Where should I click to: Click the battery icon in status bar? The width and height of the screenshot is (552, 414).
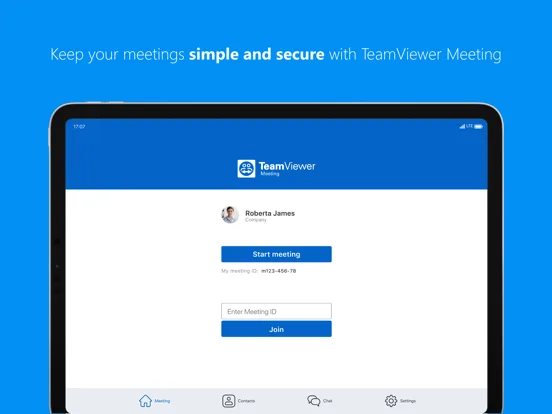click(479, 126)
